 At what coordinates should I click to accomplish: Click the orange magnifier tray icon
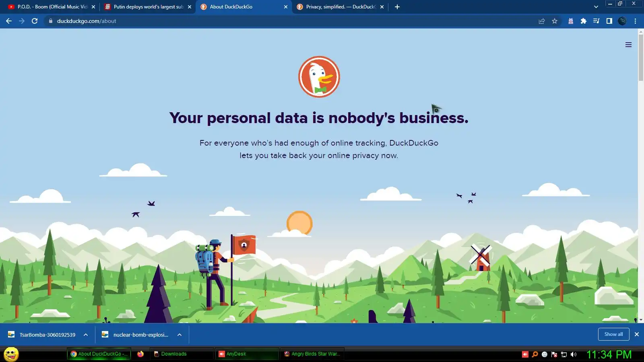point(535,354)
